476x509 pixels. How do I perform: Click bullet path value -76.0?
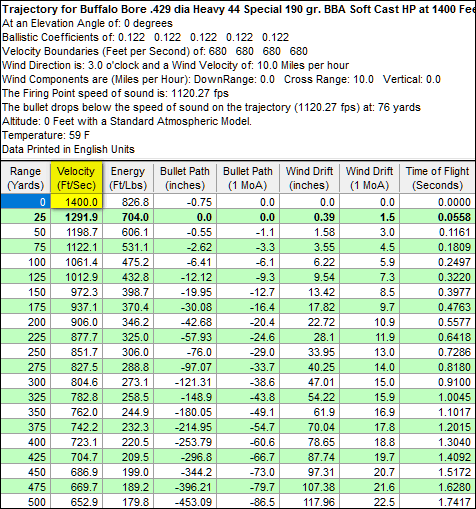tap(185, 352)
